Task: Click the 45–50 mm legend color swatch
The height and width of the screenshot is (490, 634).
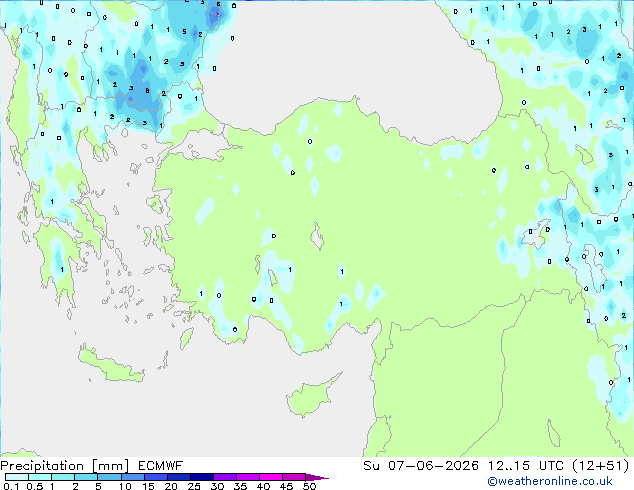Action: pos(294,477)
